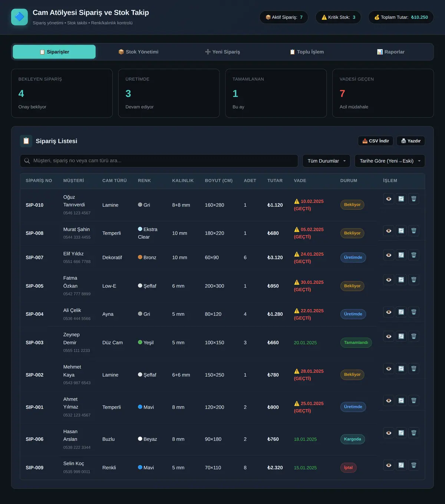This screenshot has width=445, height=504.
Task: Select the Toplu İşlem tab
Action: click(307, 52)
